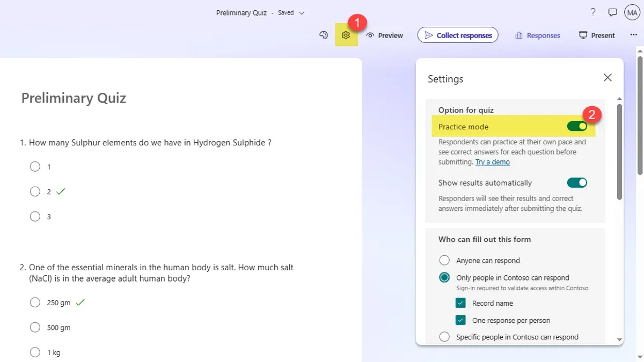Viewport: 644px width, 362px height.
Task: Uncheck the Record name checkbox
Action: tap(460, 303)
